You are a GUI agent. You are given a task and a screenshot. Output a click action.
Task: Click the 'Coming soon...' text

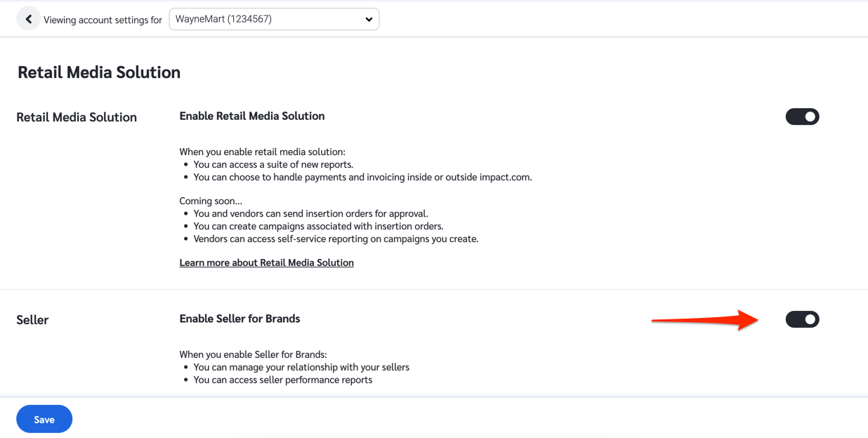click(211, 201)
